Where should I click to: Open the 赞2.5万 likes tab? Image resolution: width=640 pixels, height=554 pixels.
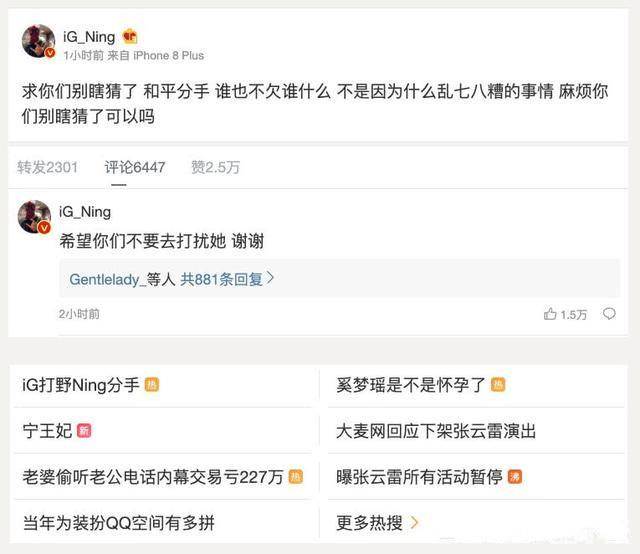[x=215, y=167]
